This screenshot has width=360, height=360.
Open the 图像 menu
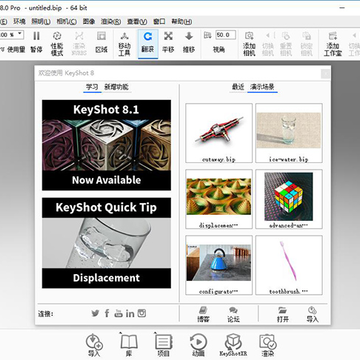(x=89, y=22)
